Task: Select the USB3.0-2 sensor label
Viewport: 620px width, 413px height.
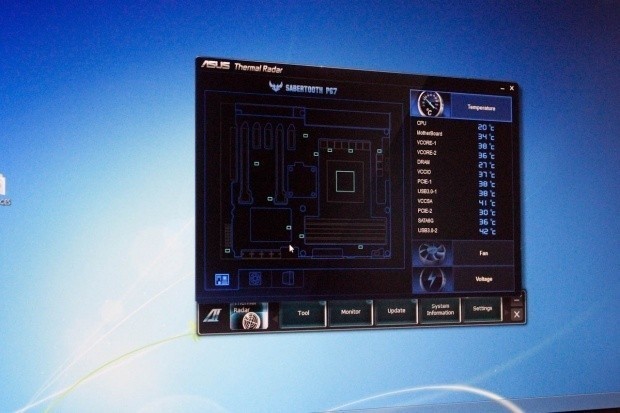Action: pyautogui.click(x=427, y=230)
